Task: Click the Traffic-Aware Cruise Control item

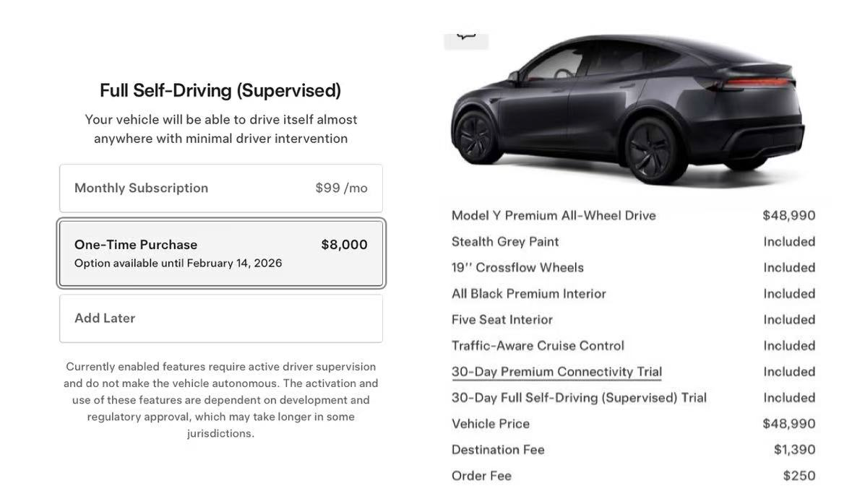Action: click(x=538, y=345)
